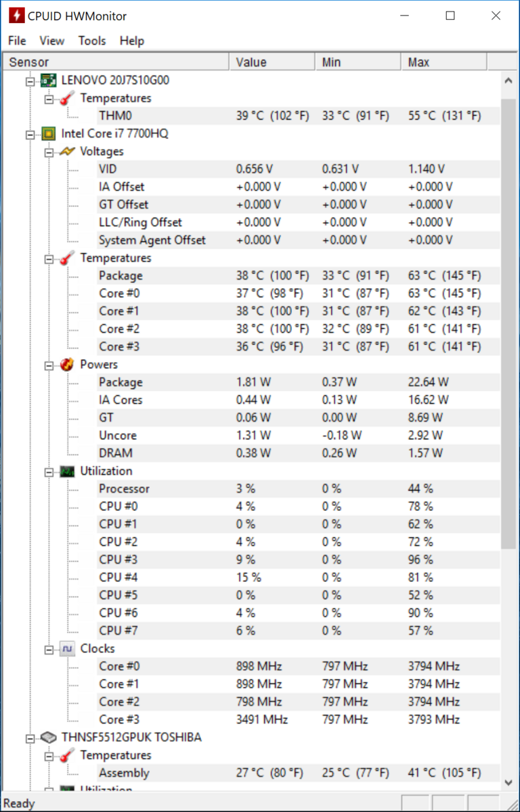This screenshot has width=520, height=812.
Task: Click the Utilization graph icon
Action: point(67,471)
